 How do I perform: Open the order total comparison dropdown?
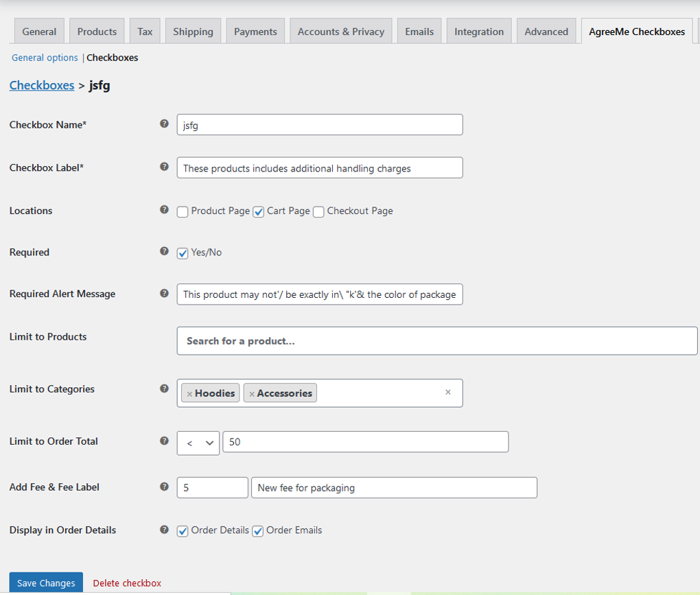(x=198, y=443)
